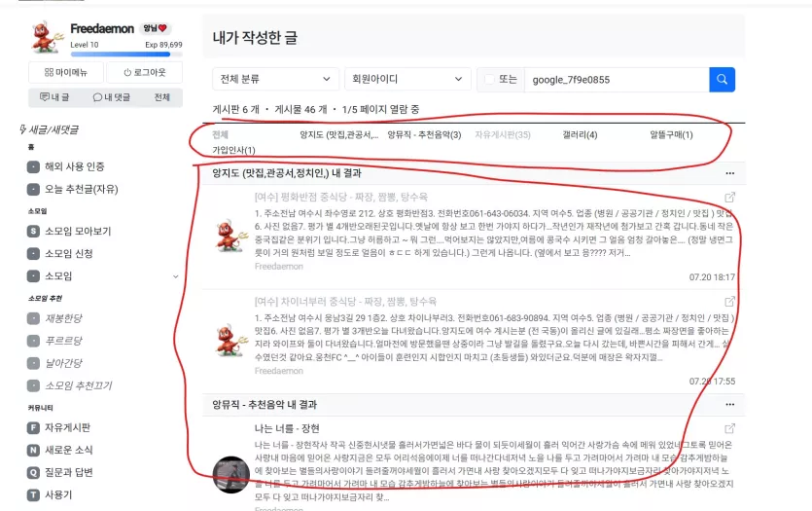This screenshot has height=511, width=812.
Task: Select the 갤러리(4) board filter tab
Action: [580, 134]
